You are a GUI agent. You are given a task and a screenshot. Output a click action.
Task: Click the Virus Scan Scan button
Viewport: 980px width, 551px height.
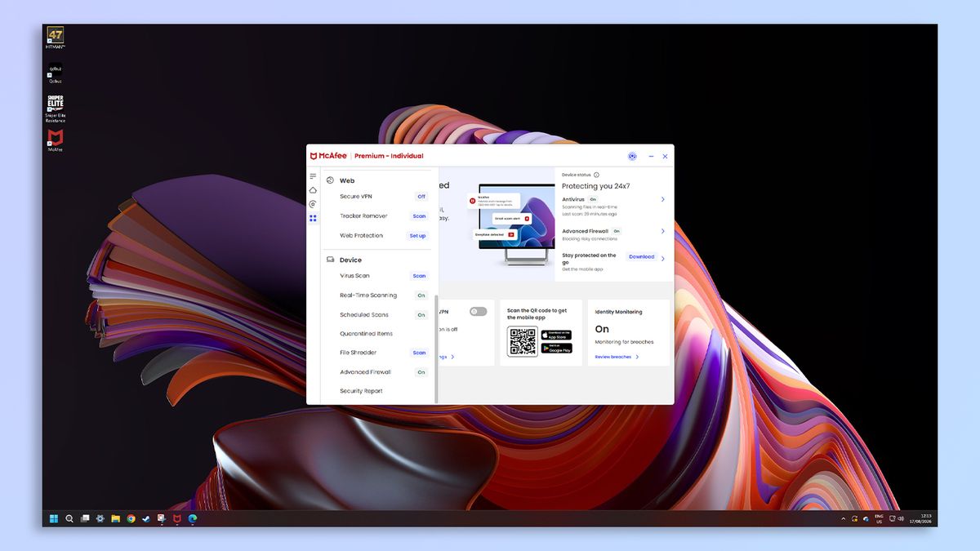click(419, 276)
